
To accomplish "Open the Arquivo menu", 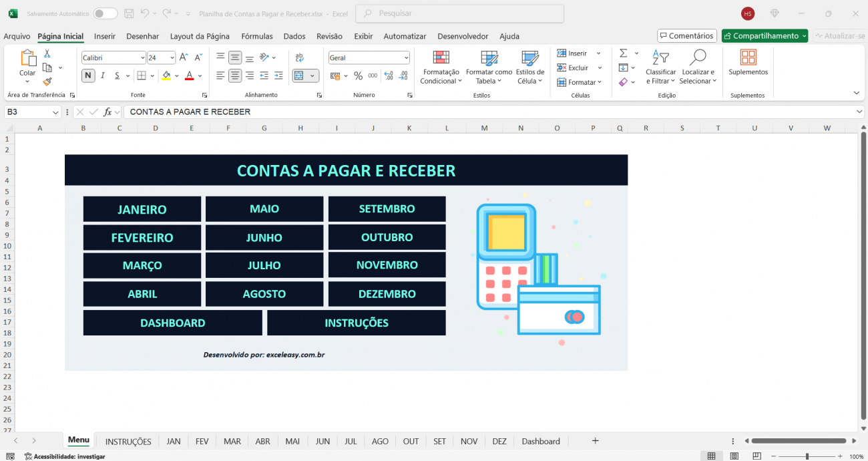I will [x=17, y=36].
